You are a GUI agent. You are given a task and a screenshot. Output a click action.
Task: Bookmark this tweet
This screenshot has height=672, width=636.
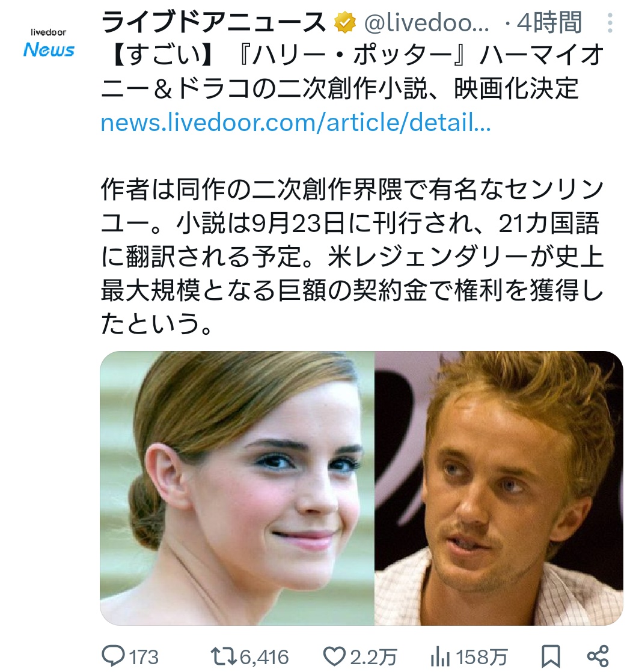click(x=551, y=656)
